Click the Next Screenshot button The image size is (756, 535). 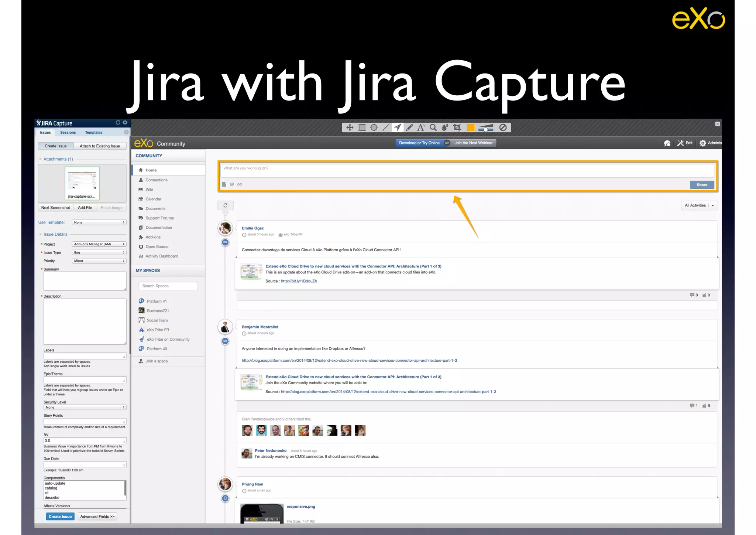pyautogui.click(x=55, y=208)
